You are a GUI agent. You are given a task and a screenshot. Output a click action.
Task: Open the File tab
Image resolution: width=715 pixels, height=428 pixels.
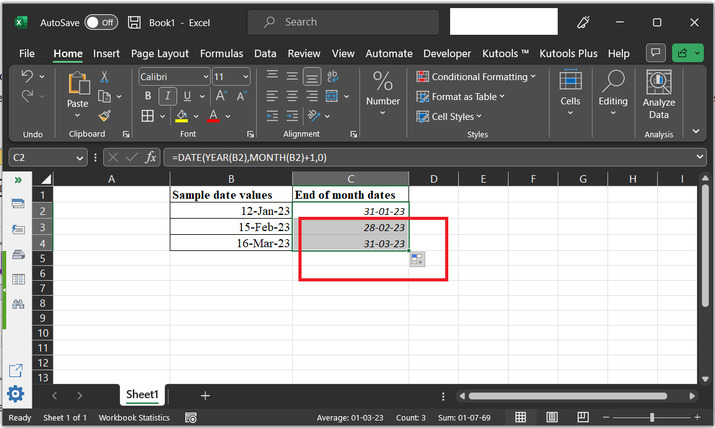[x=27, y=53]
